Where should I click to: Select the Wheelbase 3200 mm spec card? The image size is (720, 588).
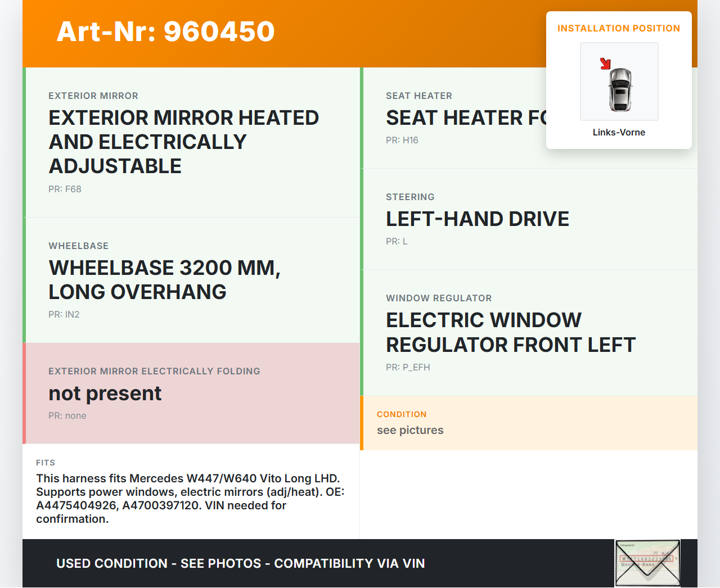(191, 279)
